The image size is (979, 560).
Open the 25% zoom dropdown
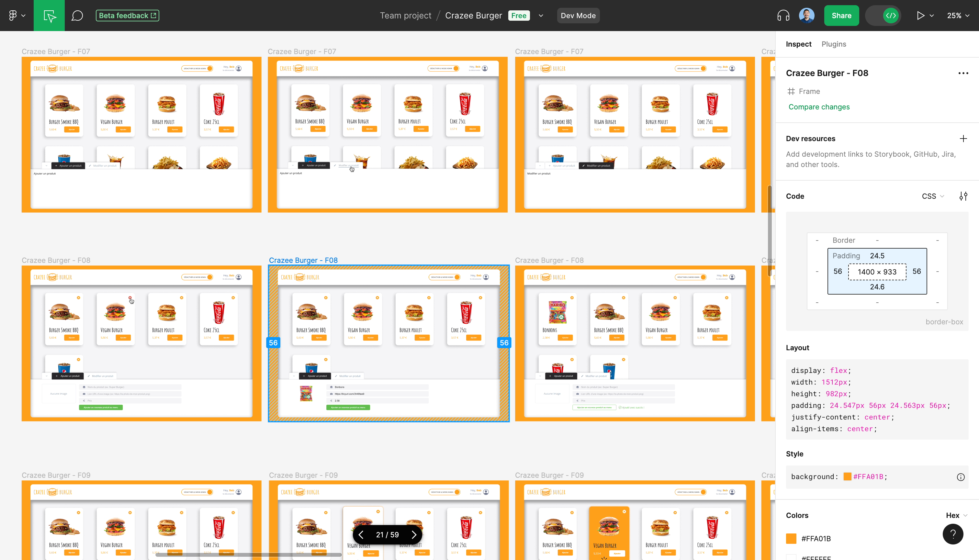(x=957, y=16)
